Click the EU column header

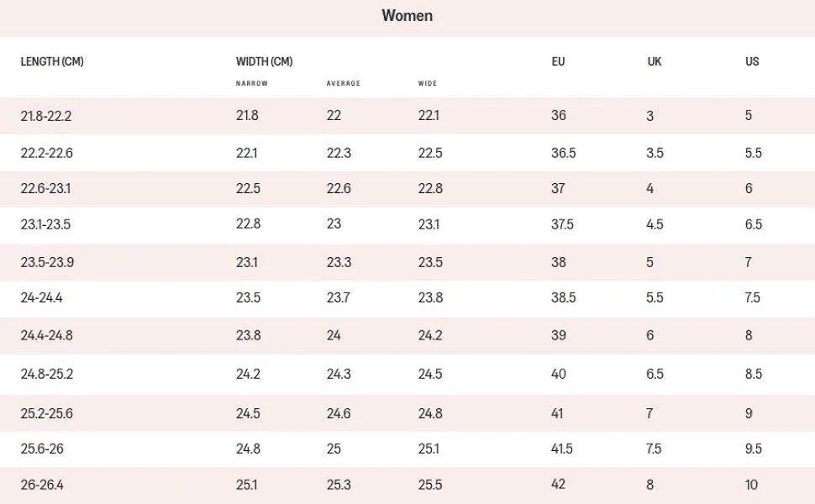(559, 61)
